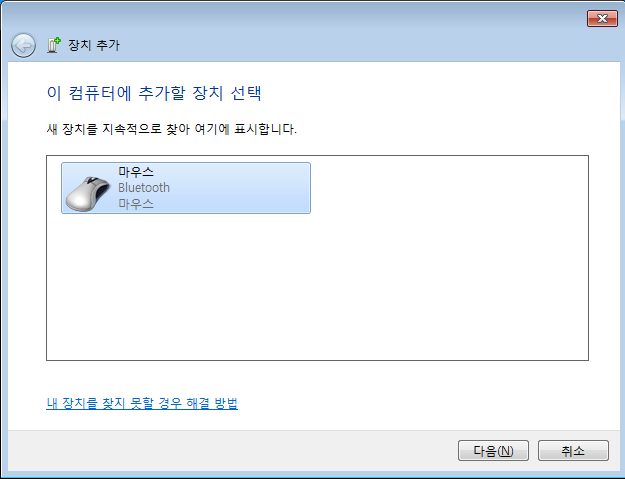
Task: Click the gray 마우스 category label
Action: click(x=136, y=204)
